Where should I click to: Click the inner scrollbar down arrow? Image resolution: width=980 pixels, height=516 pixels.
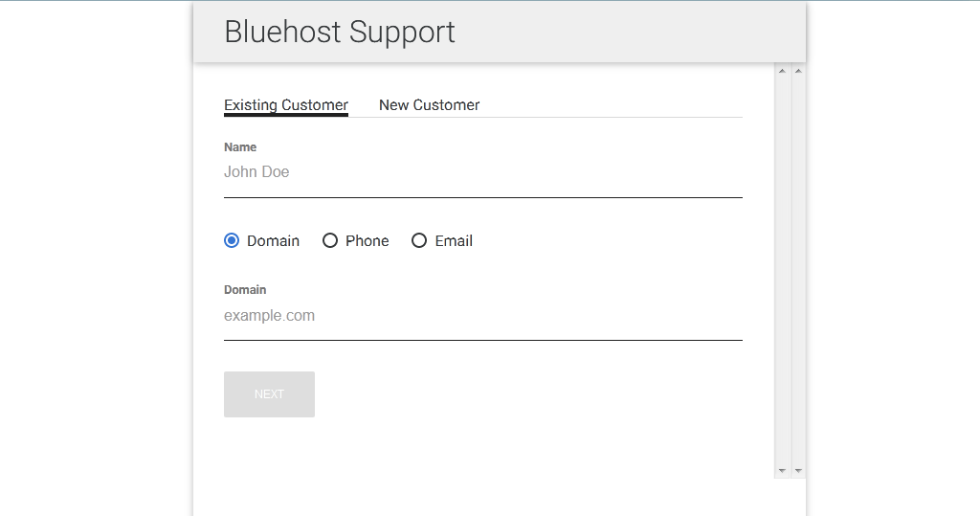[x=782, y=470]
